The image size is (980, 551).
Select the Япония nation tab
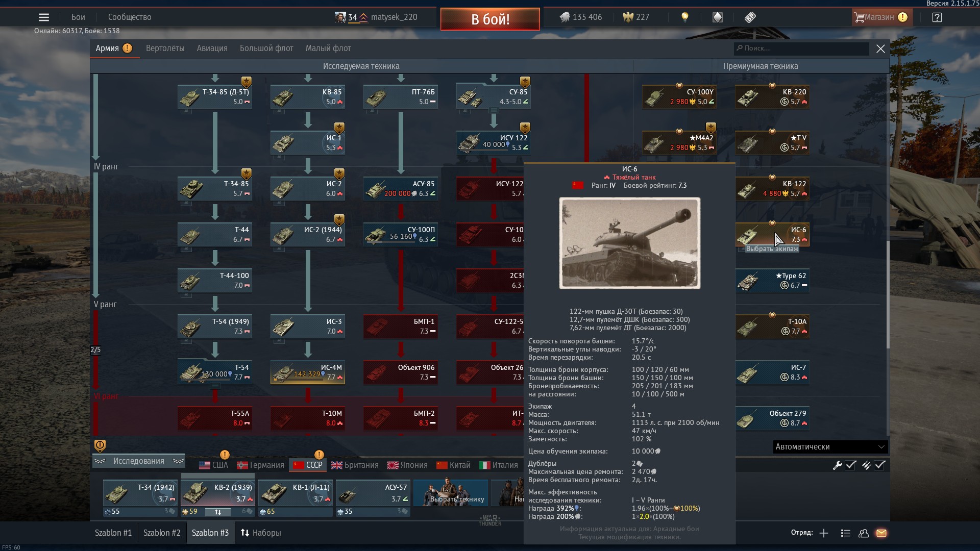click(x=407, y=465)
